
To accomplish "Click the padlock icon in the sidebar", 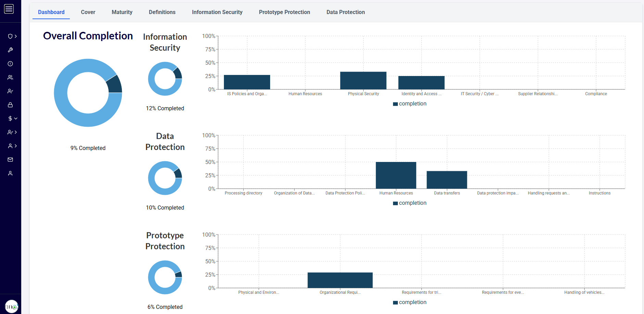I will 10,105.
